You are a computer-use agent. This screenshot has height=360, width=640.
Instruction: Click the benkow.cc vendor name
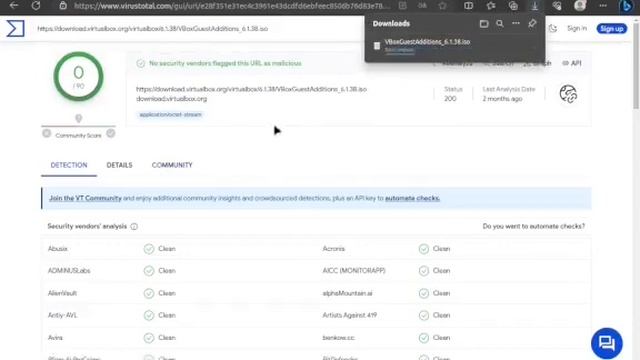pos(338,338)
